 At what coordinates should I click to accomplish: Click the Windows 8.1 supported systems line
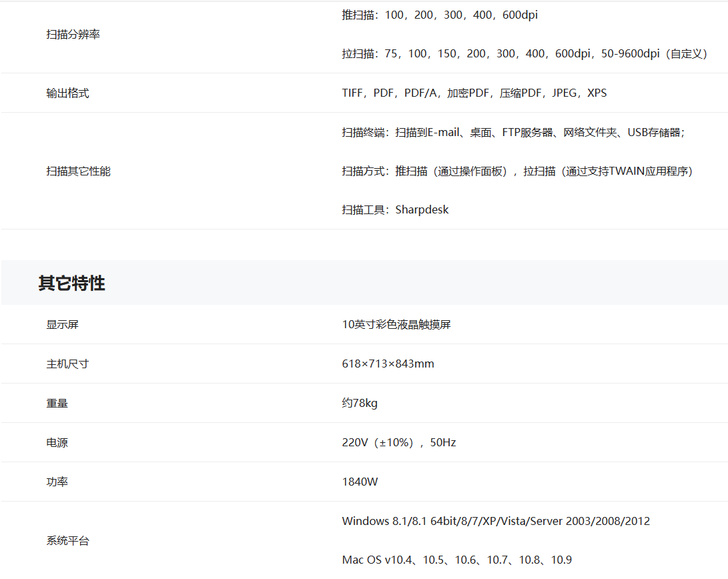coord(495,522)
